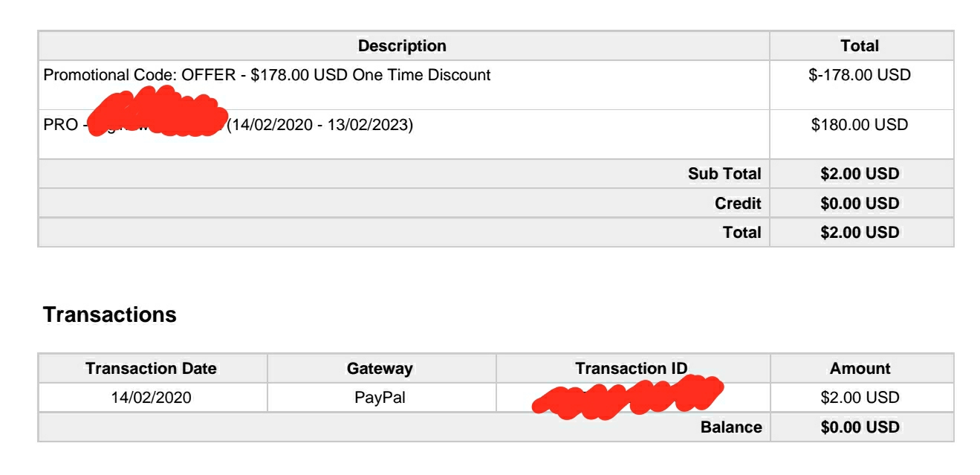Select the PRO subscription date range text
Viewport: 980px width, 475px height.
point(320,125)
